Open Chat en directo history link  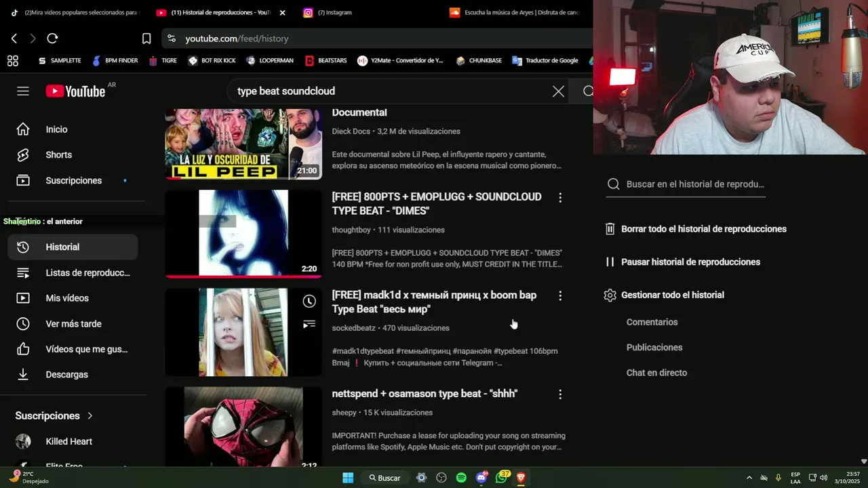click(x=656, y=373)
